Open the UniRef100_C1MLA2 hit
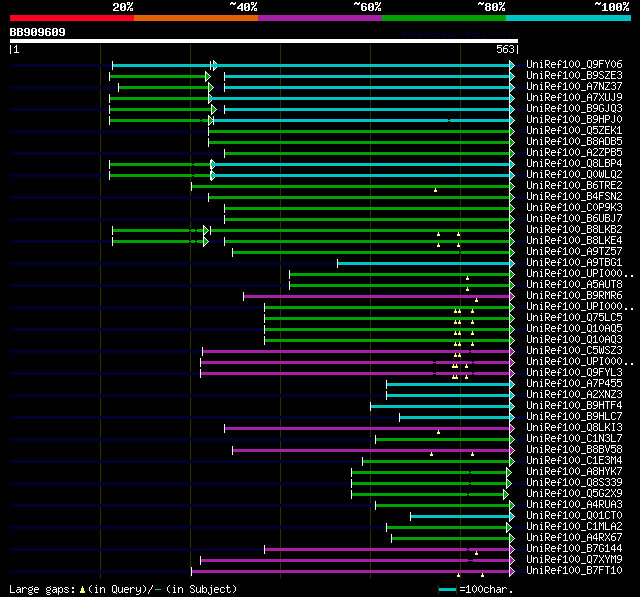Viewport: 640px width, 597px height. point(574,527)
